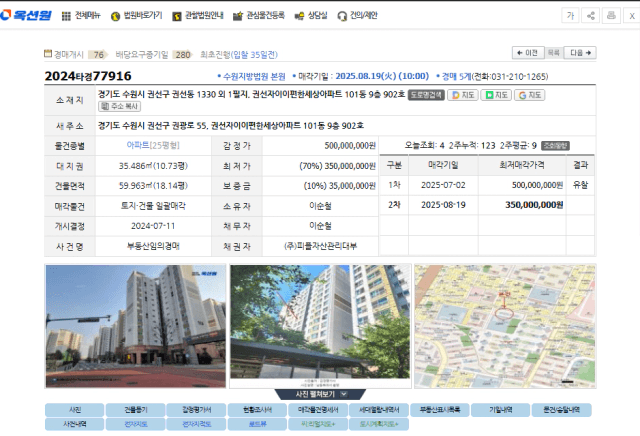The height and width of the screenshot is (436, 640).
Task: Click the 조회동향 badge button
Action: tap(555, 145)
